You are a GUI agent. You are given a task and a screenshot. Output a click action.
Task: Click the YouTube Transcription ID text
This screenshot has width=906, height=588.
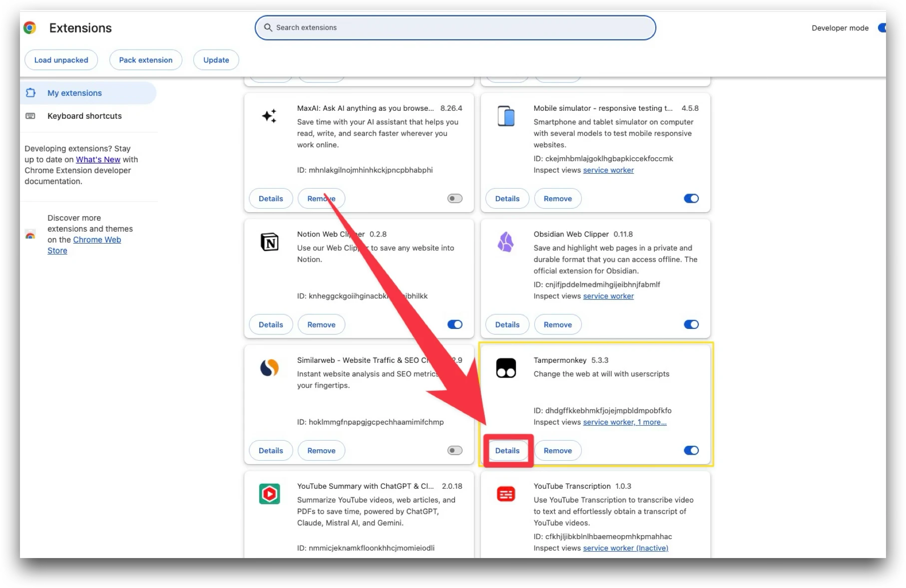(x=602, y=537)
